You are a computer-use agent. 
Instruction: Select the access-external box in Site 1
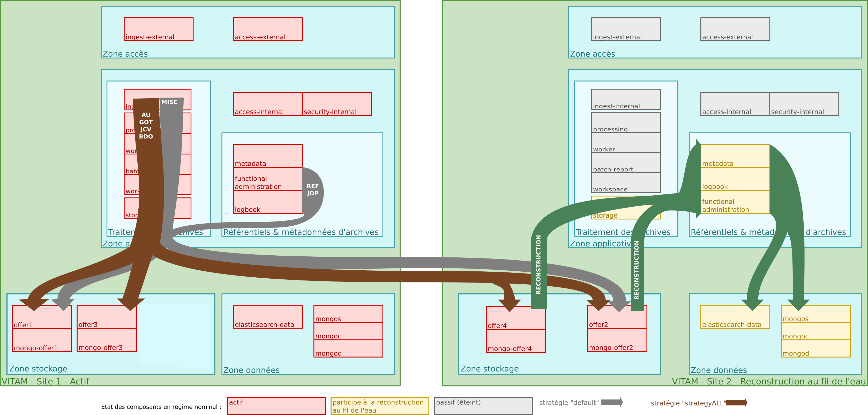click(x=267, y=29)
